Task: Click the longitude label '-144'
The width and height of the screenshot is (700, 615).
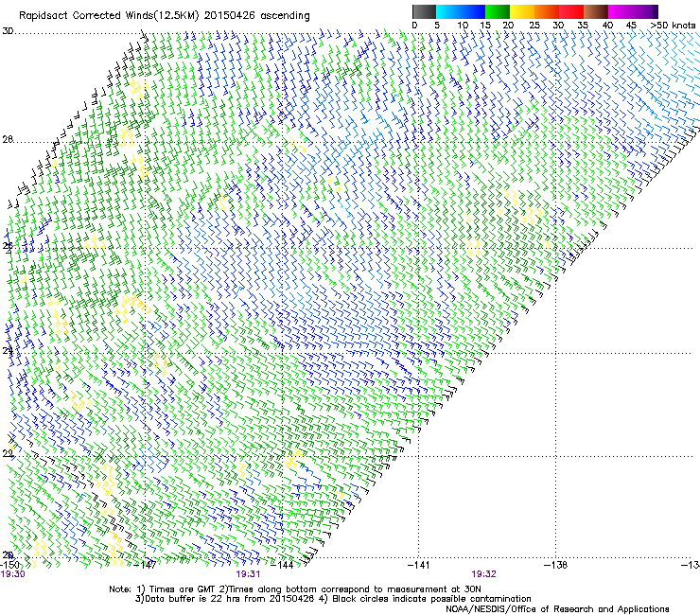Action: point(283,565)
